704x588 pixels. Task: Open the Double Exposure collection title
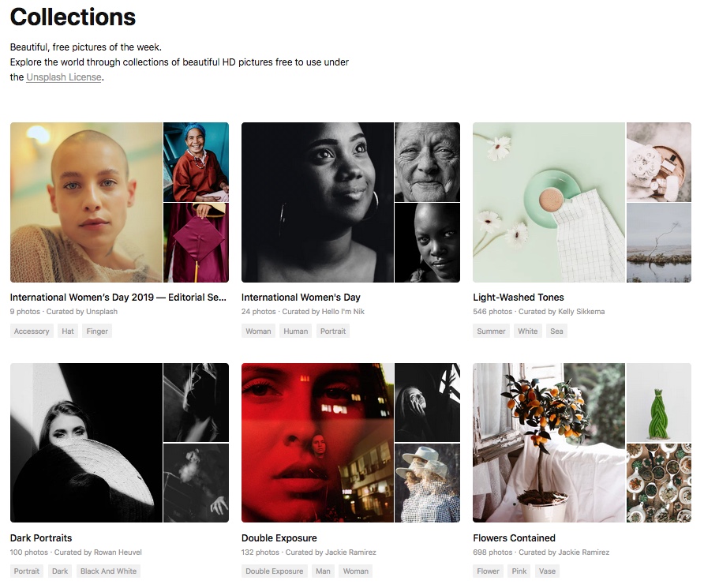pyautogui.click(x=279, y=538)
